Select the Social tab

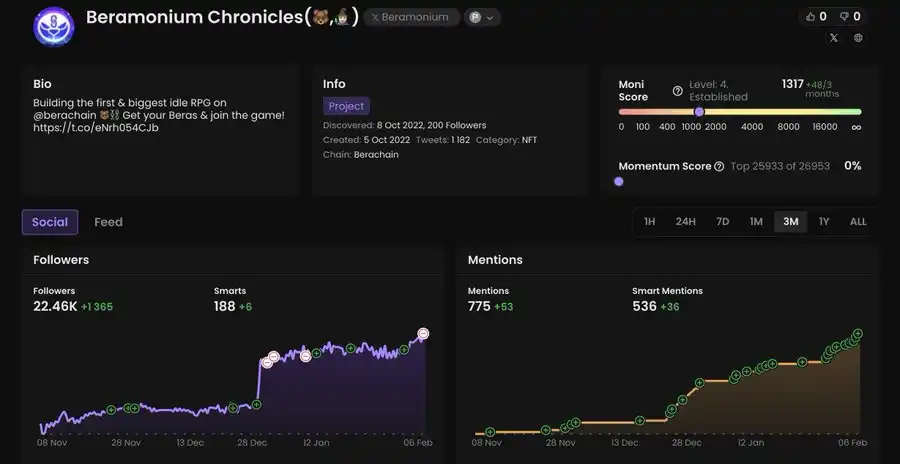(50, 222)
